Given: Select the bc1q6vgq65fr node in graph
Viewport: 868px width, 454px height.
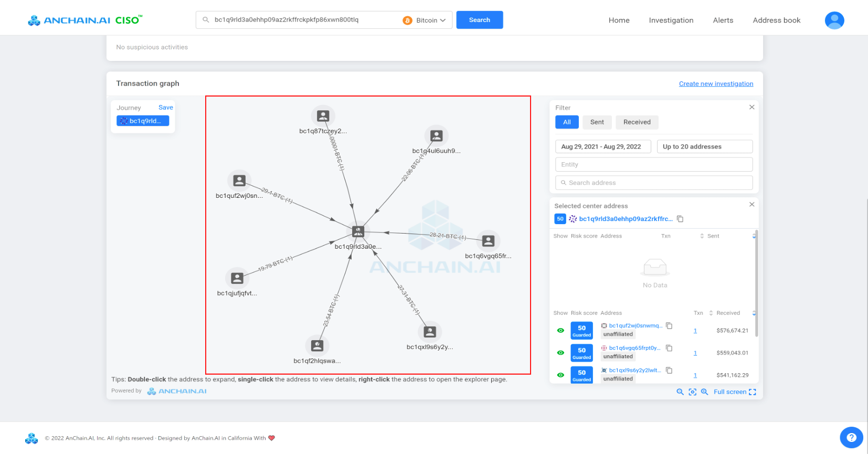Looking at the screenshot, I should coord(488,241).
